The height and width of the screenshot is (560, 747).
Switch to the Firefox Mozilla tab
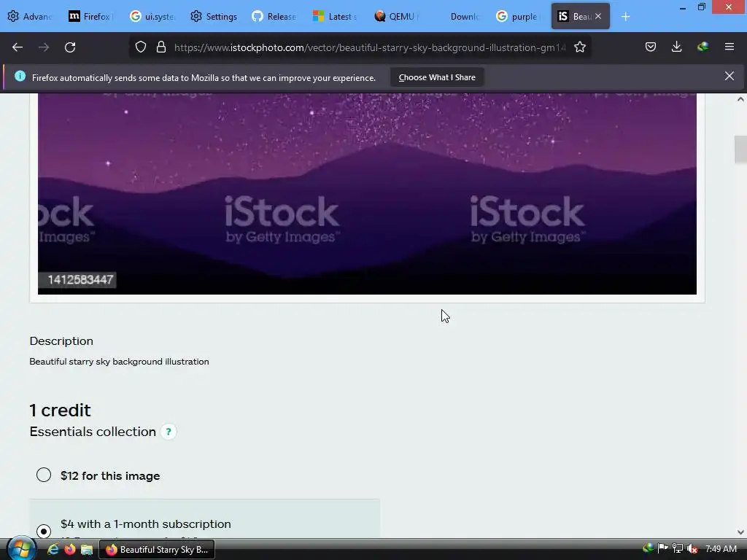click(90, 17)
